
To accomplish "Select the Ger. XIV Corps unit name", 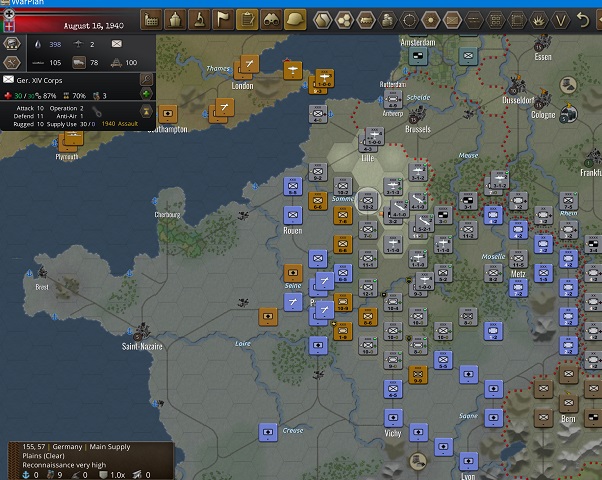I will 39,80.
